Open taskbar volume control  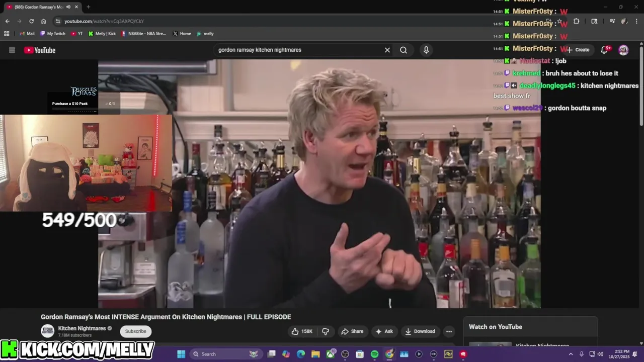pos(600,354)
